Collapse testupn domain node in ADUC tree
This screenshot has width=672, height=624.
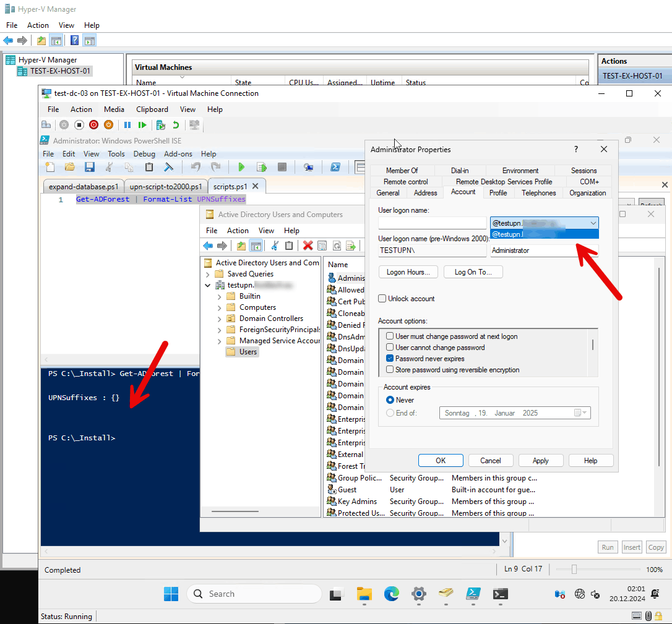[208, 285]
